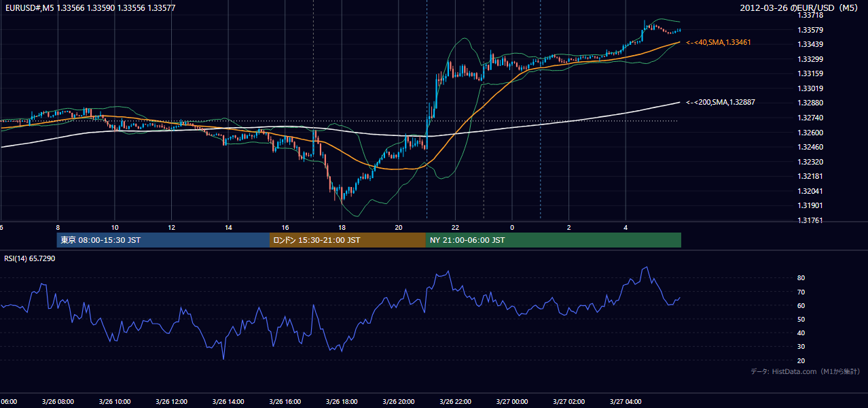Click the 3/26 12:00 date label

coord(172,401)
